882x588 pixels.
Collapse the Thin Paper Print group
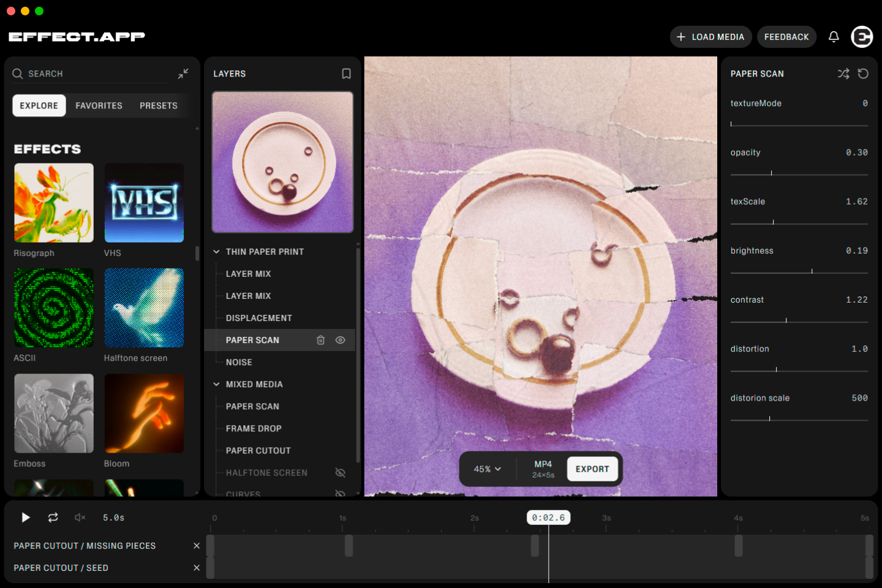click(216, 252)
